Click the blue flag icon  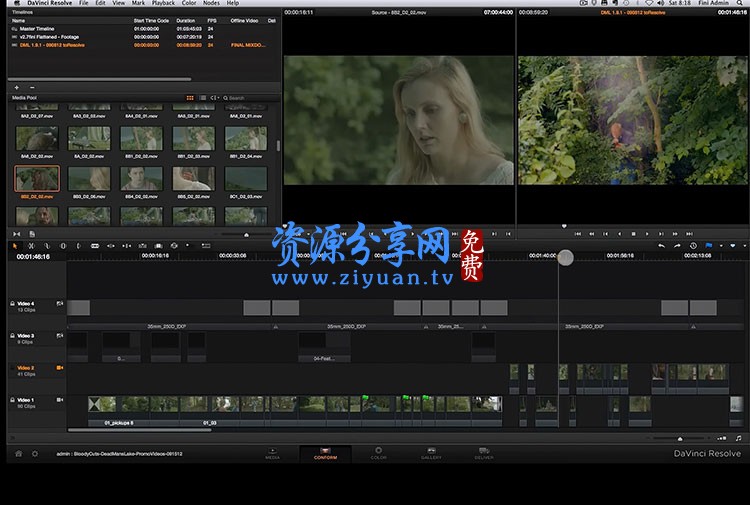pyautogui.click(x=709, y=246)
